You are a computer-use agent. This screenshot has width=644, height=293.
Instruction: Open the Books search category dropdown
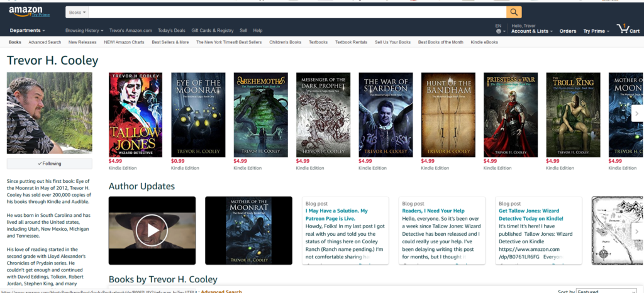click(77, 13)
